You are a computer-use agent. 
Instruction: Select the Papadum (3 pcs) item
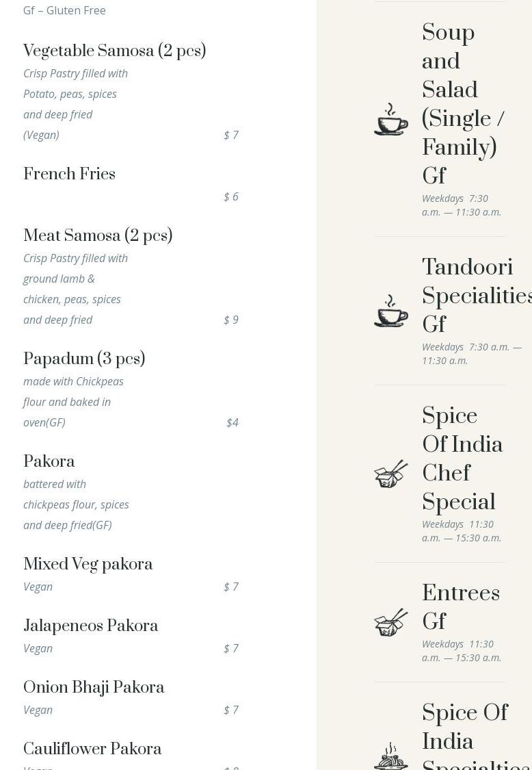click(84, 359)
